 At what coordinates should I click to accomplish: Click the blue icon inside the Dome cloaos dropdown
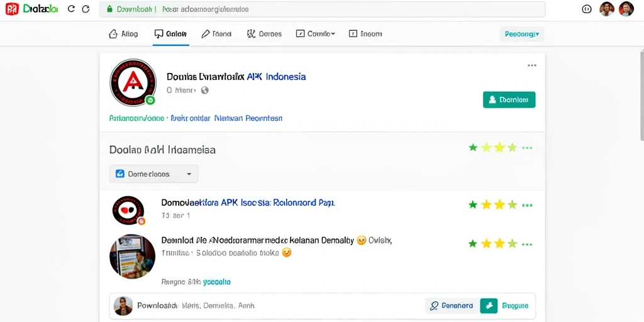click(x=120, y=174)
